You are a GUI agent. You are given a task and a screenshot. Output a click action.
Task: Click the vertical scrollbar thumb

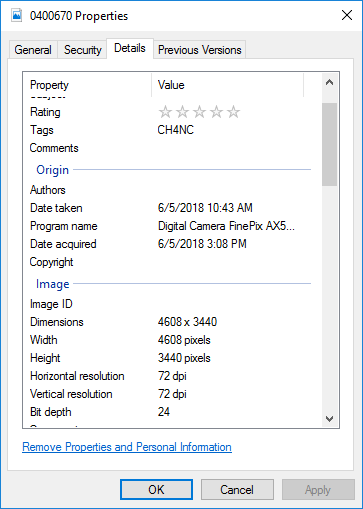click(x=329, y=144)
